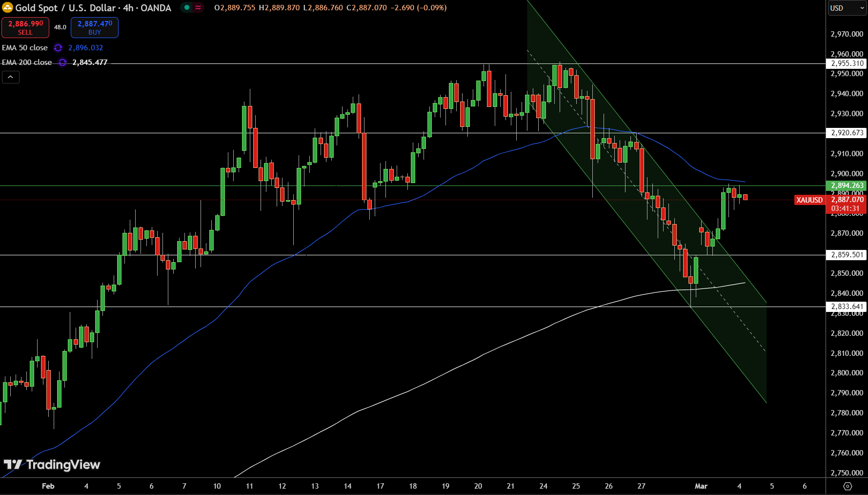Click the 2,920.673 price level label
The width and height of the screenshot is (868, 495).
[x=847, y=133]
